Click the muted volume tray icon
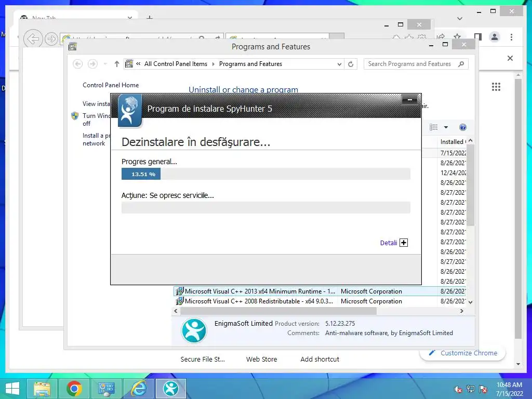Image resolution: width=532 pixels, height=399 pixels. coord(458,389)
